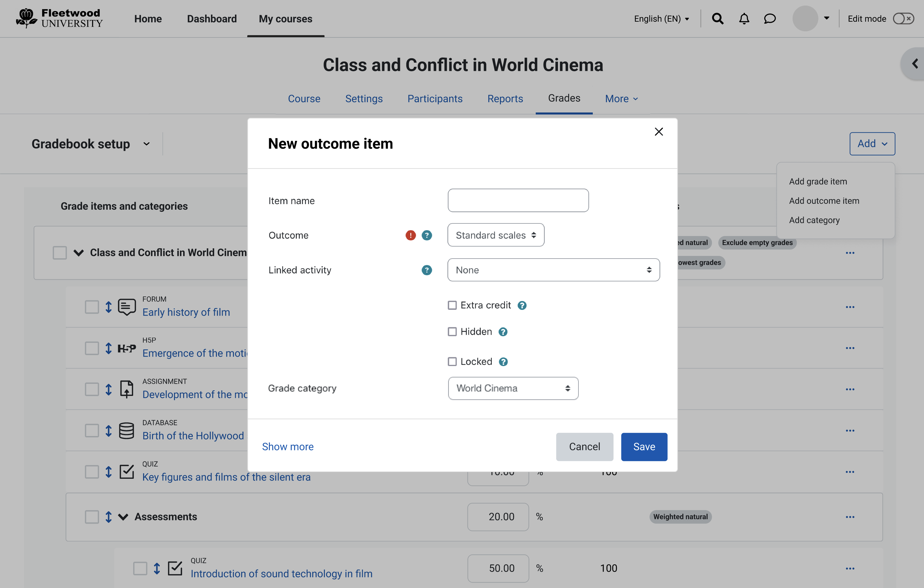
Task: Click the Outcome required red exclamation icon
Action: (411, 235)
